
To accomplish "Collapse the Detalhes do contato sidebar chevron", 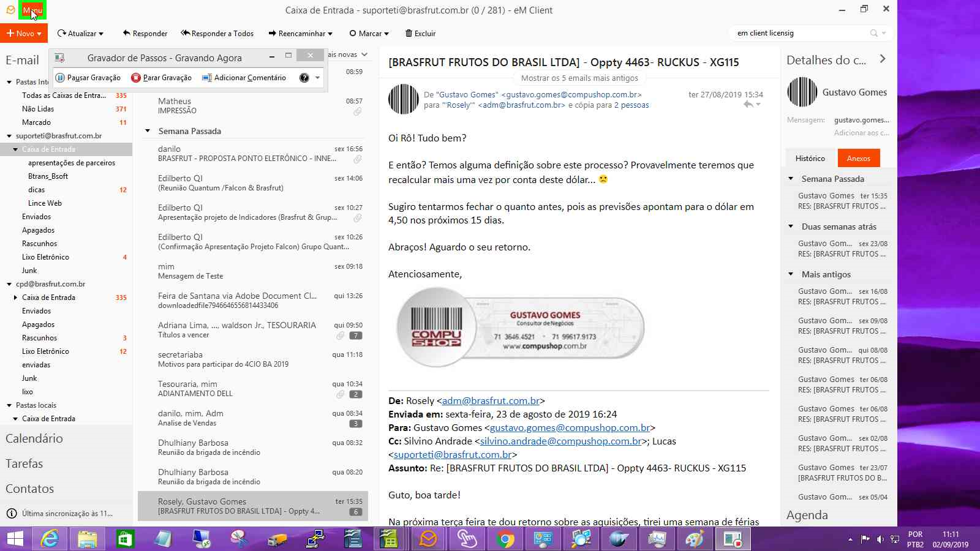I will [883, 59].
